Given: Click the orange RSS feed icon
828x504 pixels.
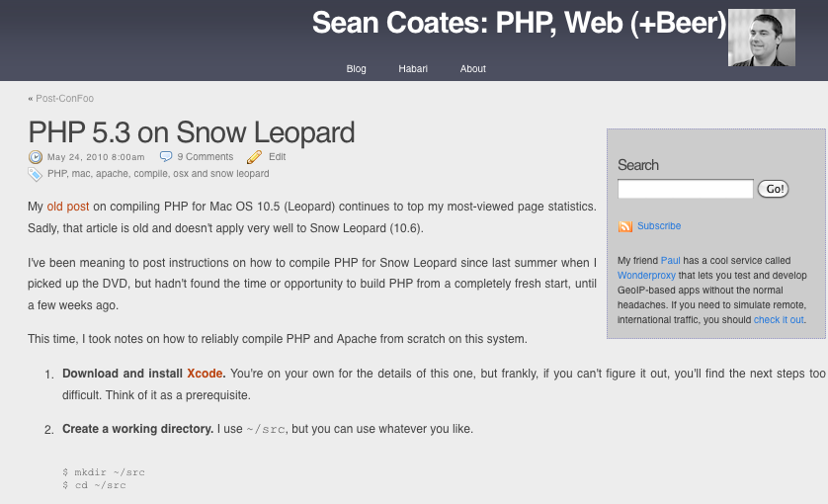Looking at the screenshot, I should tap(625, 226).
